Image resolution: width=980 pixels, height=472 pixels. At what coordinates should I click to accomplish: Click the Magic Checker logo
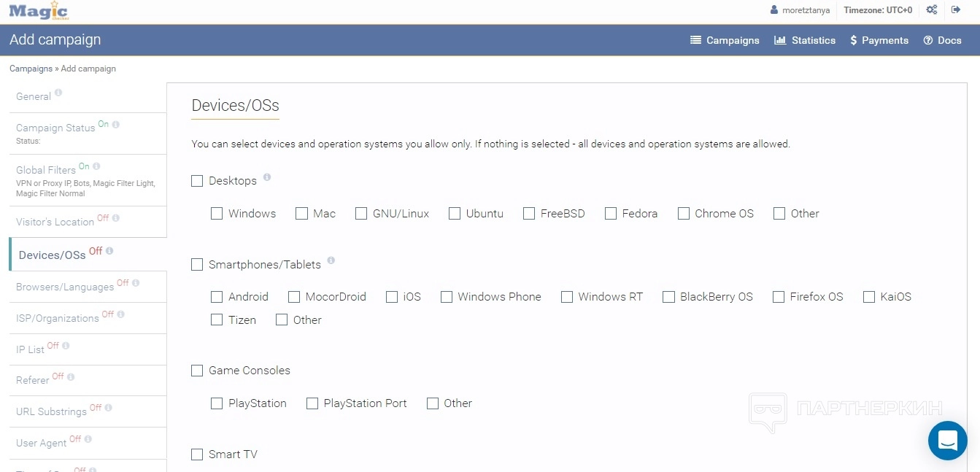(39, 11)
